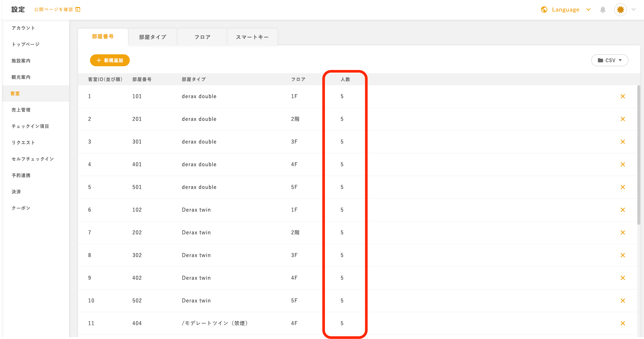Click room number 301 cell
The height and width of the screenshot is (339, 644).
coord(137,142)
